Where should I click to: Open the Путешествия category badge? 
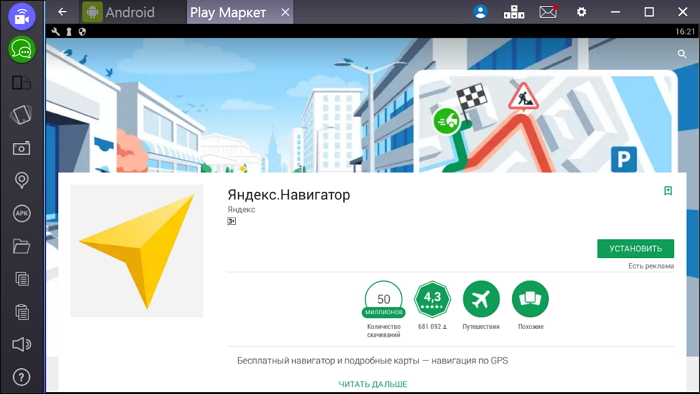pyautogui.click(x=481, y=299)
